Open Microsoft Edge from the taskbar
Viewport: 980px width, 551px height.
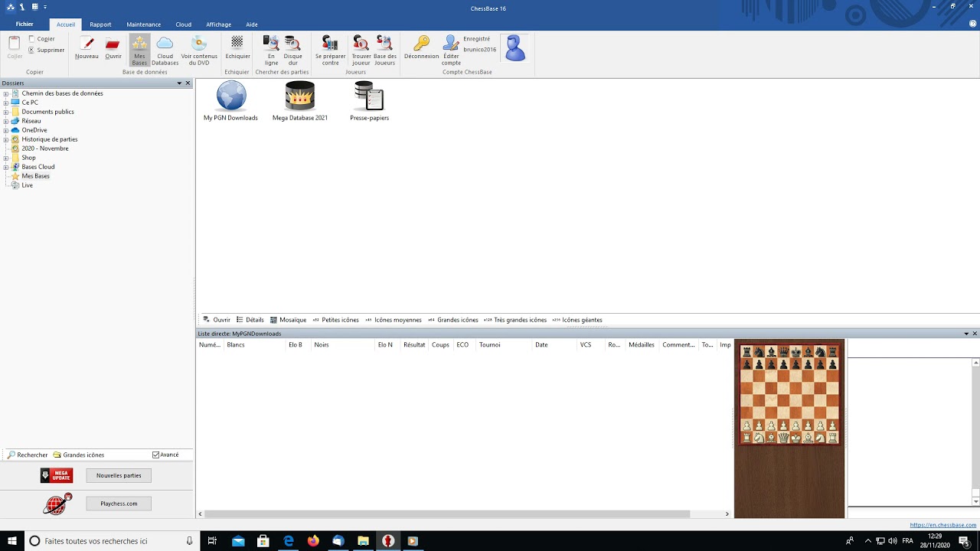point(289,541)
